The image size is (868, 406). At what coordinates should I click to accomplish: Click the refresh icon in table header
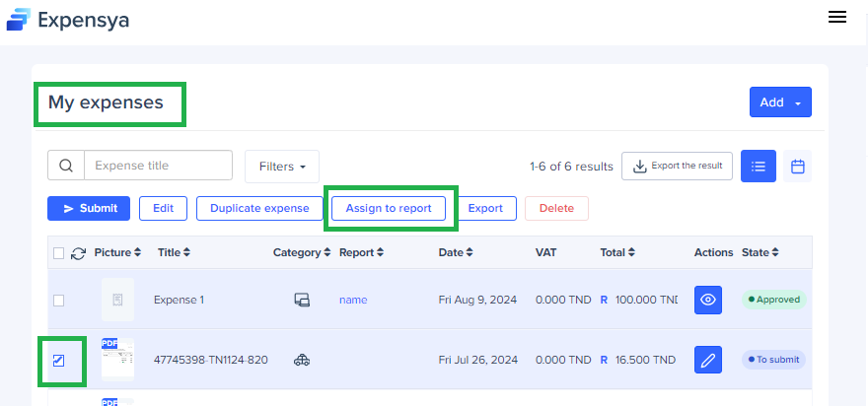(x=79, y=253)
